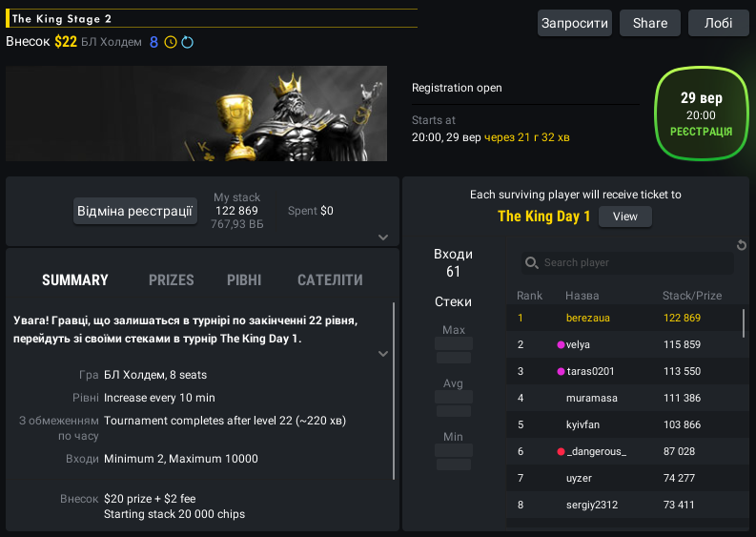Click the player list scrollbar
756x537 pixels.
click(x=744, y=323)
